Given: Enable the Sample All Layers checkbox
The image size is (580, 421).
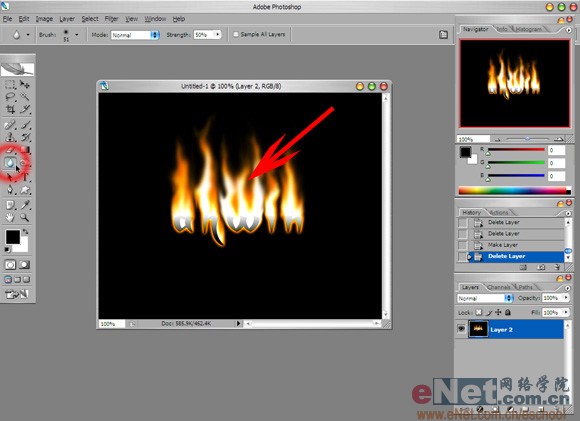Looking at the screenshot, I should [x=236, y=34].
